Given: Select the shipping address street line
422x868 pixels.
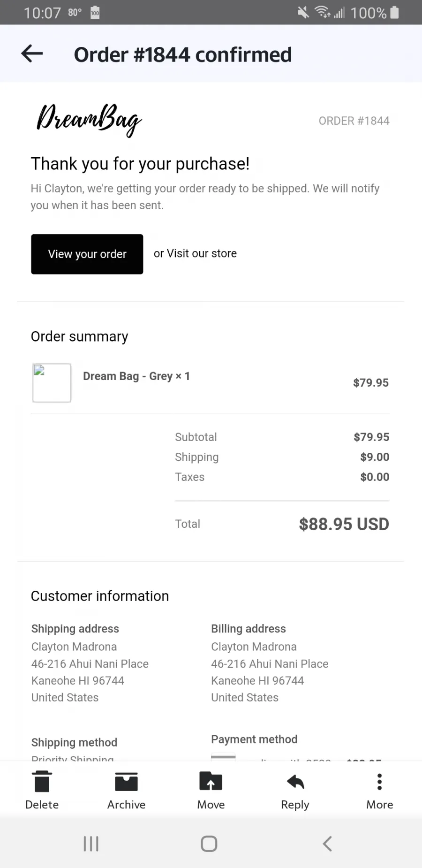Looking at the screenshot, I should [x=90, y=664].
